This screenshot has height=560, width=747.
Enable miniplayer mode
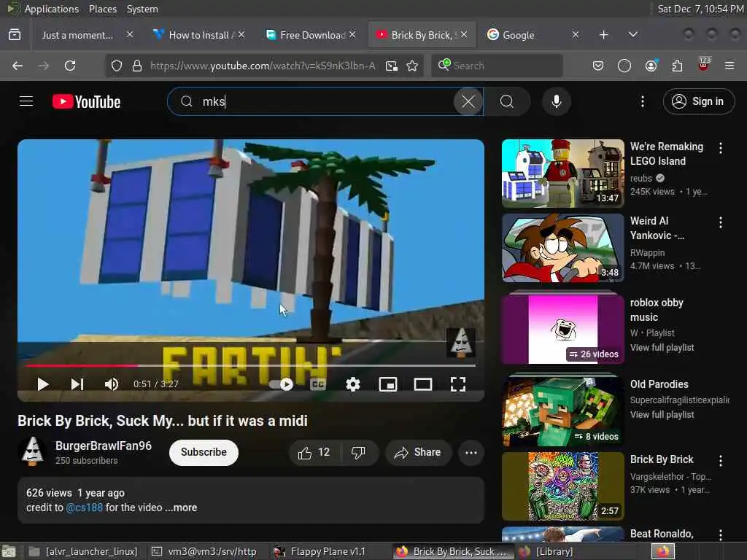click(388, 384)
